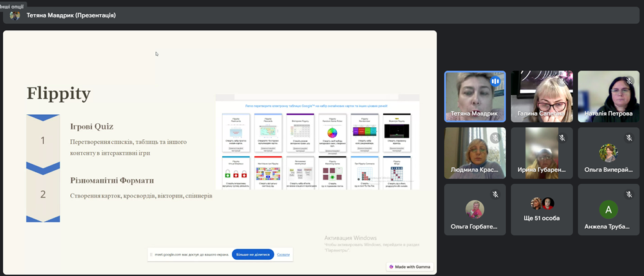
Task: Click presenter avatar next to Тетяна Мавдрик (Презентація)
Action: pos(15,15)
